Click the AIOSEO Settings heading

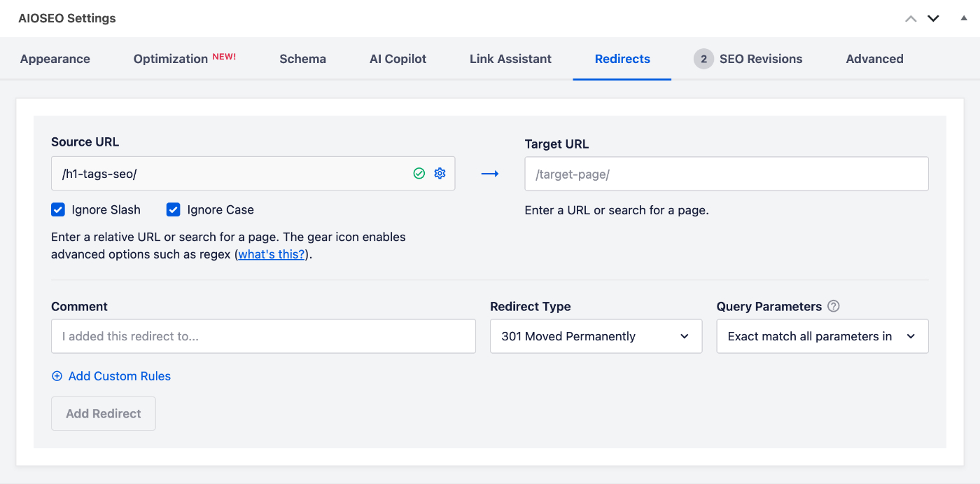[x=67, y=18]
